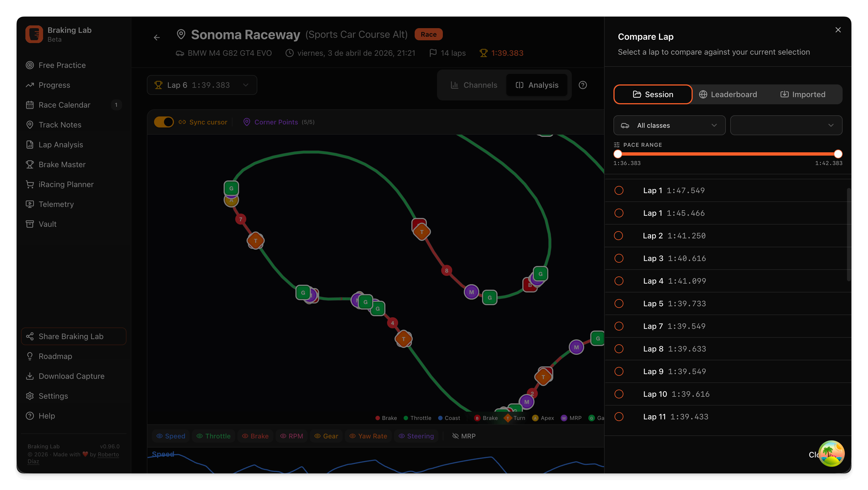This screenshot has height=490, width=868.
Task: Toggle Throttle channel visibility
Action: [x=213, y=436]
